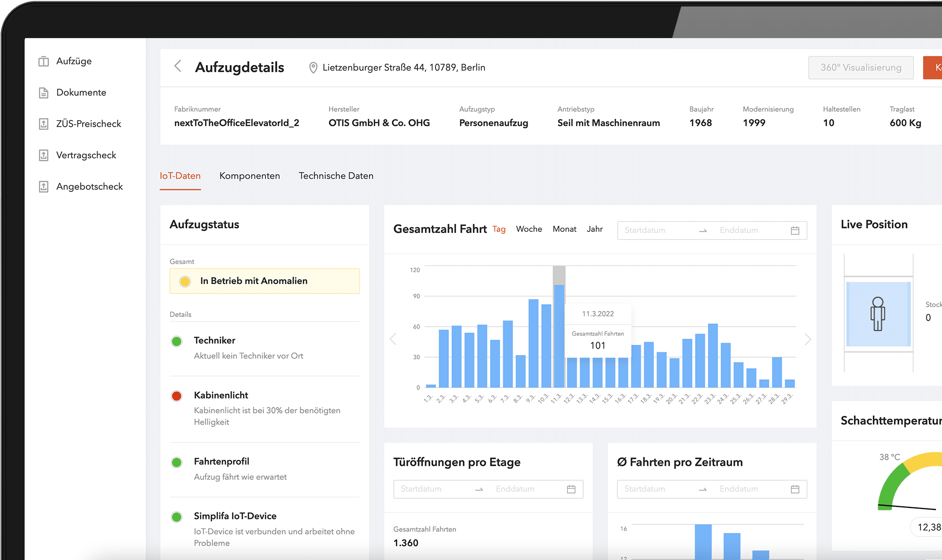
Task: Click the Vertragscheck upload icon
Action: pyautogui.click(x=44, y=155)
